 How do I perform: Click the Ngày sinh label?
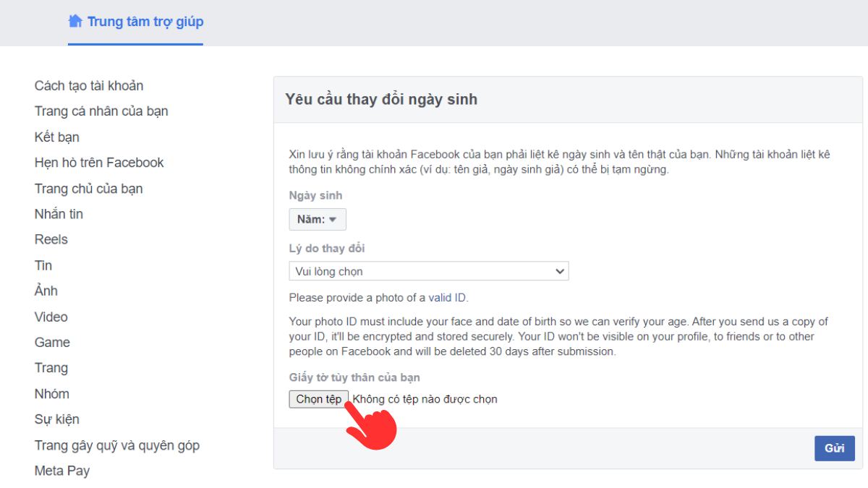pos(315,195)
